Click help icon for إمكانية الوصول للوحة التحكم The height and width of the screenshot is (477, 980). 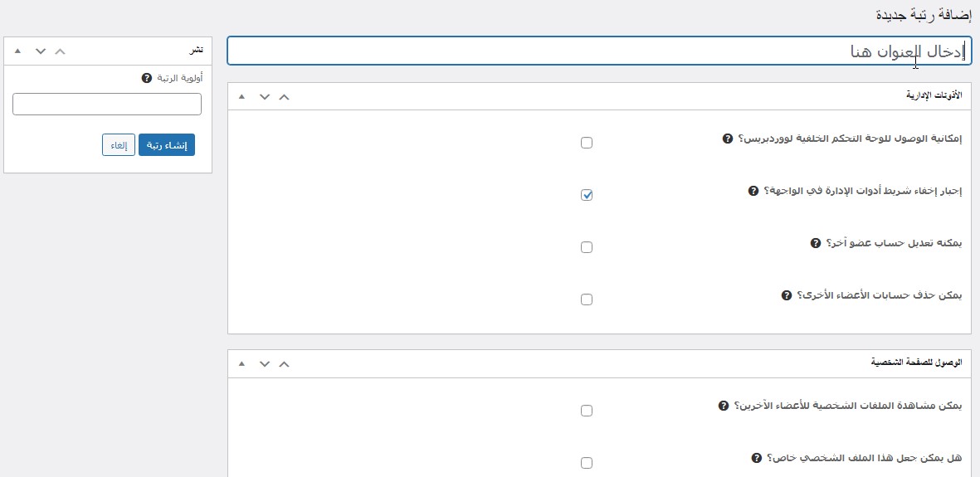coord(728,139)
